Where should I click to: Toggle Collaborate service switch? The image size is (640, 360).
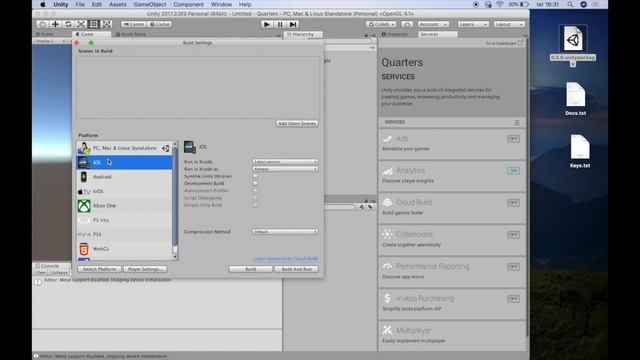pos(513,235)
